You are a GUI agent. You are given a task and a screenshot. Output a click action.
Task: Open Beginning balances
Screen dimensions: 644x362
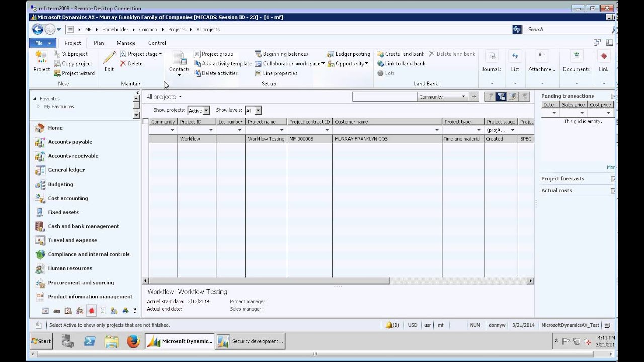(281, 54)
